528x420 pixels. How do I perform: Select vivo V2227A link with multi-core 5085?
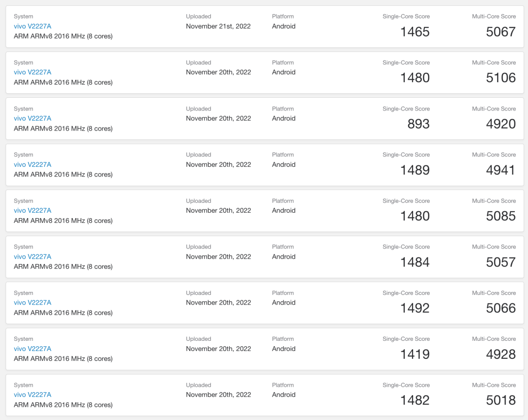[32, 211]
